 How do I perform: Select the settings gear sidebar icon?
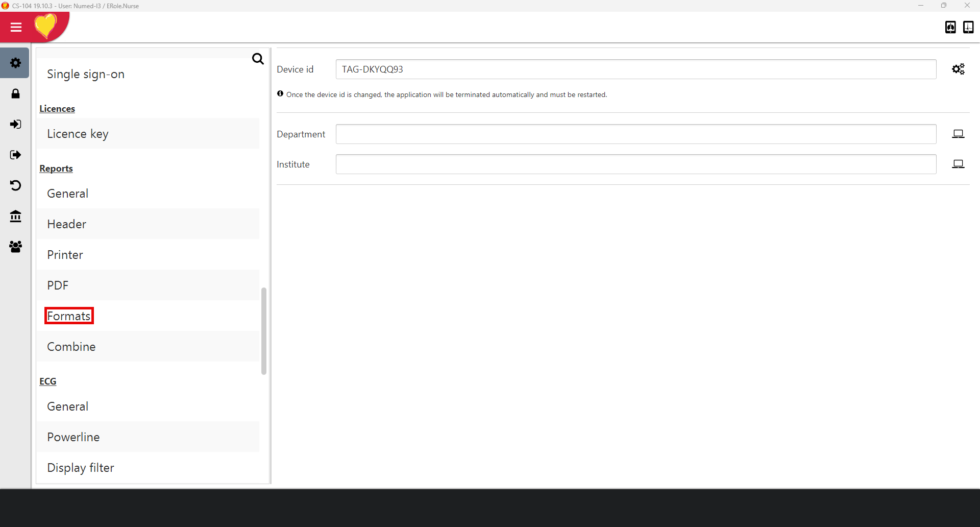15,63
